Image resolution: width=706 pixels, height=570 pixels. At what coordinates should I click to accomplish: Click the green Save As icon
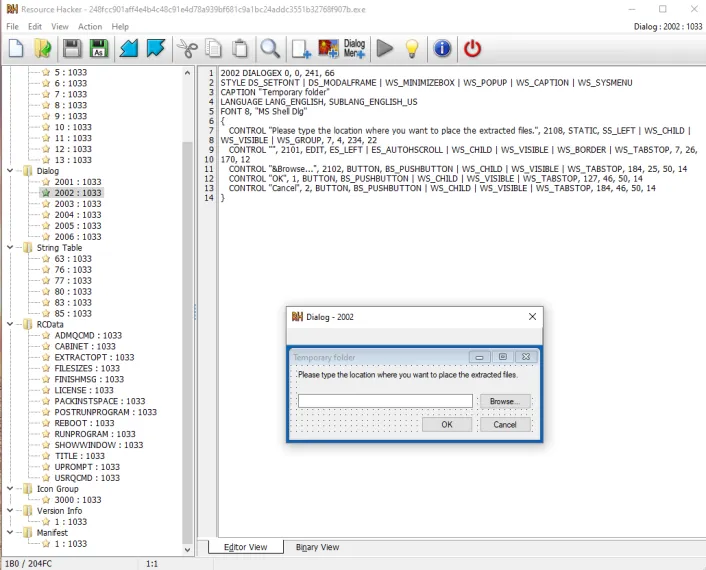tap(99, 48)
